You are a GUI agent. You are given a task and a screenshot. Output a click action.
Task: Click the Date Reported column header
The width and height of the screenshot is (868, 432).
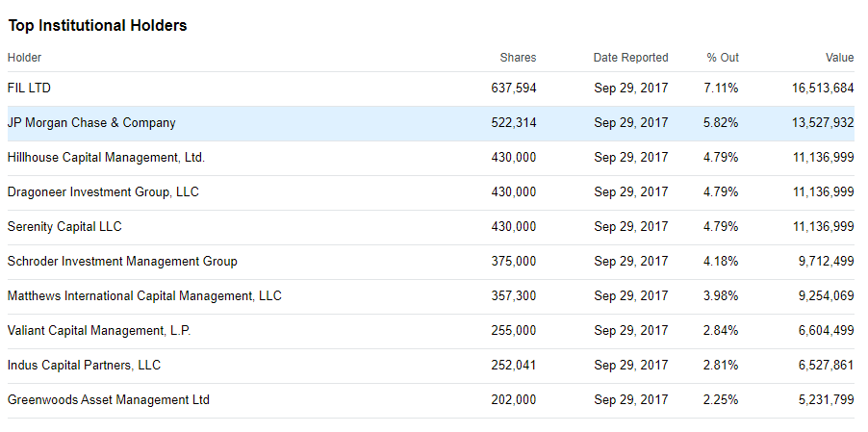[630, 58]
